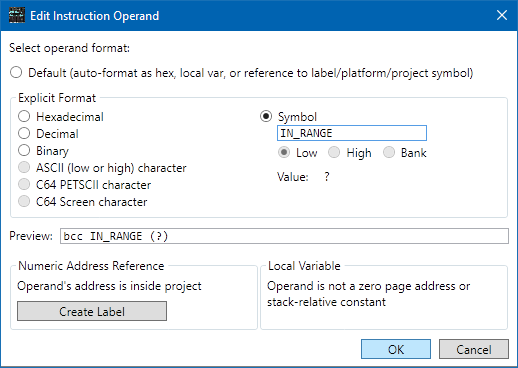Click the 'Explicit Format' group label
Screen dimensions: 518x368
(x=57, y=98)
